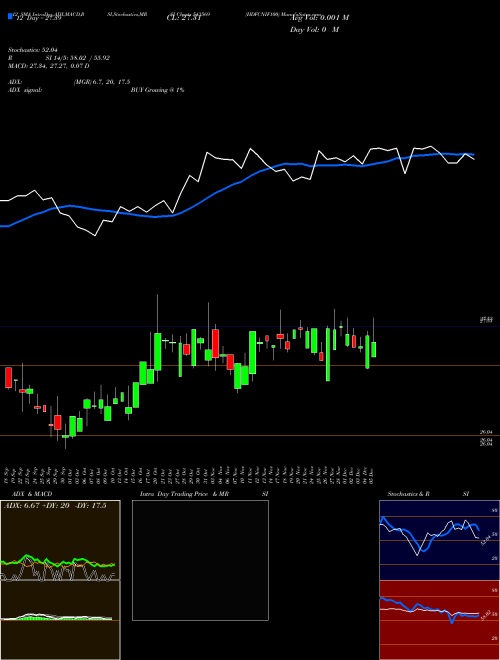The image size is (500, 660).
Task: Click the last green candlestick in the price chart
Action: [x=374, y=350]
